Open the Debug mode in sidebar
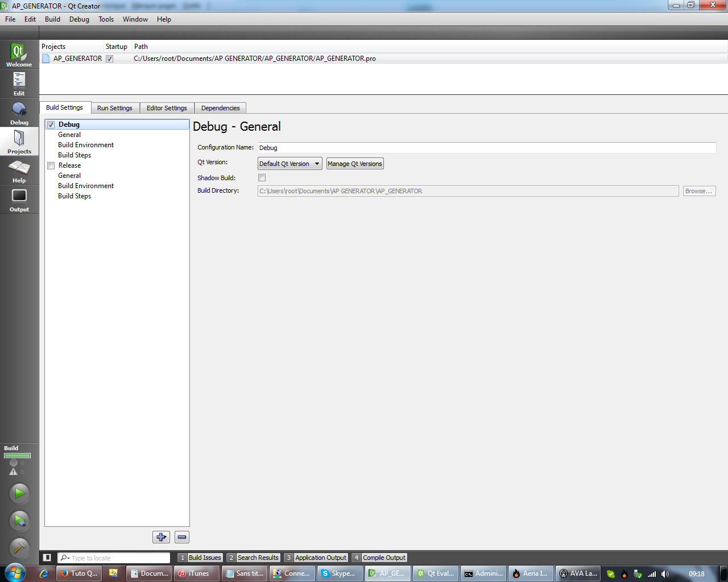 19,113
